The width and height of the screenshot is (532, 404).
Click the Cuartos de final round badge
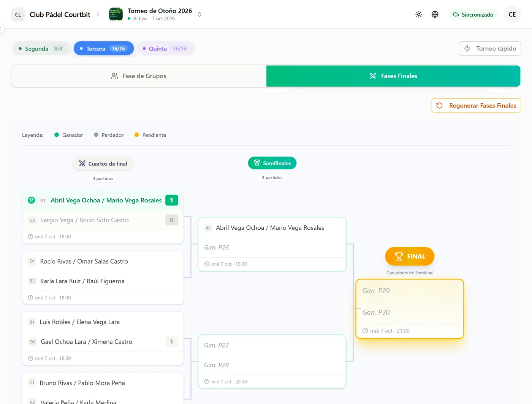[103, 164]
